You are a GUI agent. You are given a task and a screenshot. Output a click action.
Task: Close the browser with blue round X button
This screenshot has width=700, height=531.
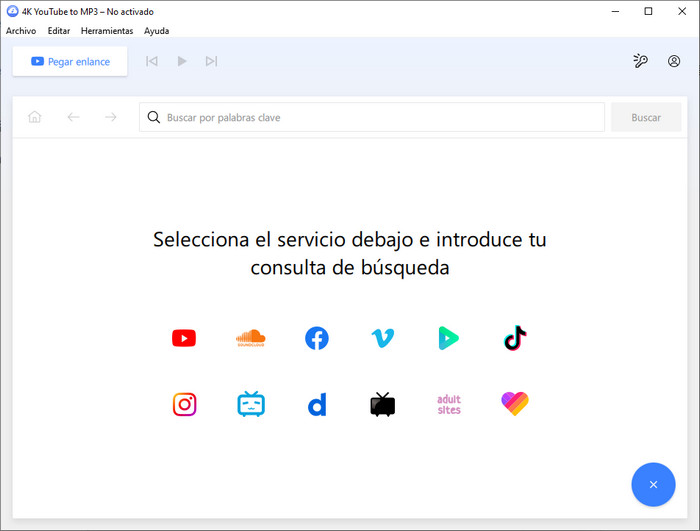coord(653,485)
